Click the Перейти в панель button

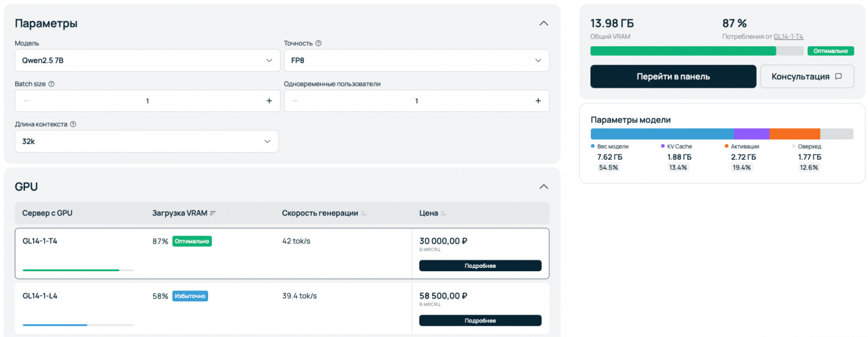coord(673,76)
